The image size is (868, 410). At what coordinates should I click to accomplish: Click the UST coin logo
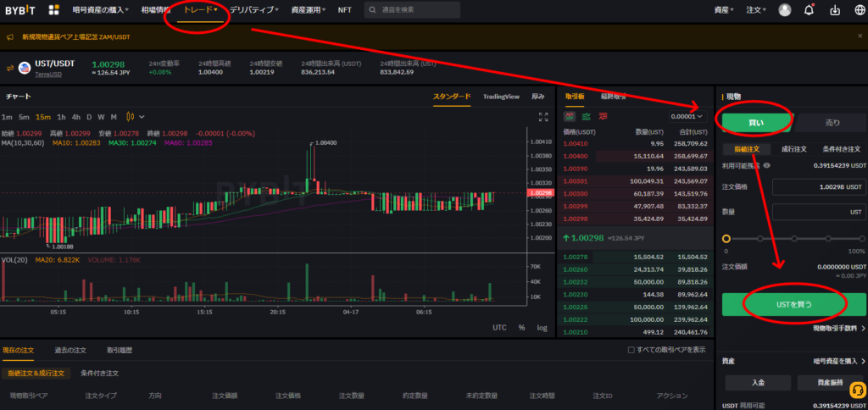click(25, 68)
